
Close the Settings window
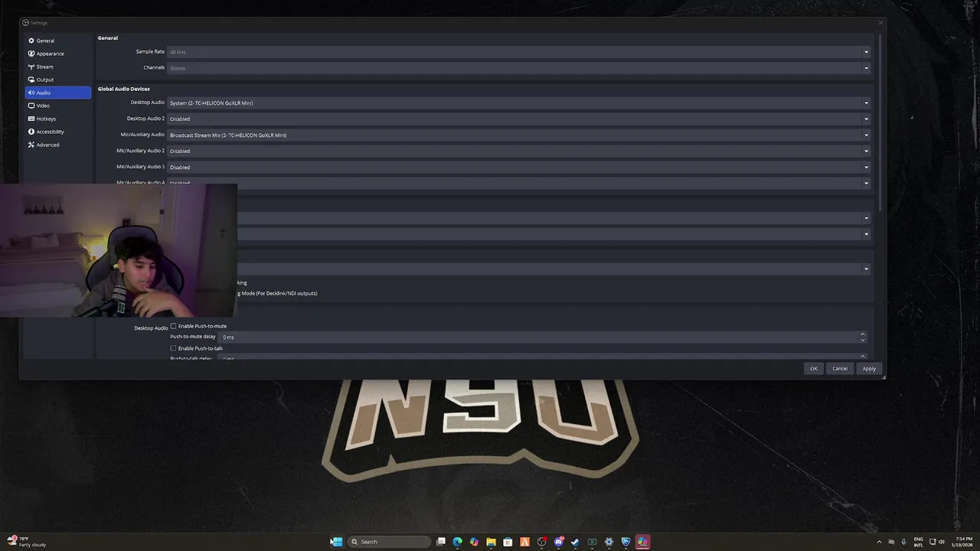tap(880, 23)
